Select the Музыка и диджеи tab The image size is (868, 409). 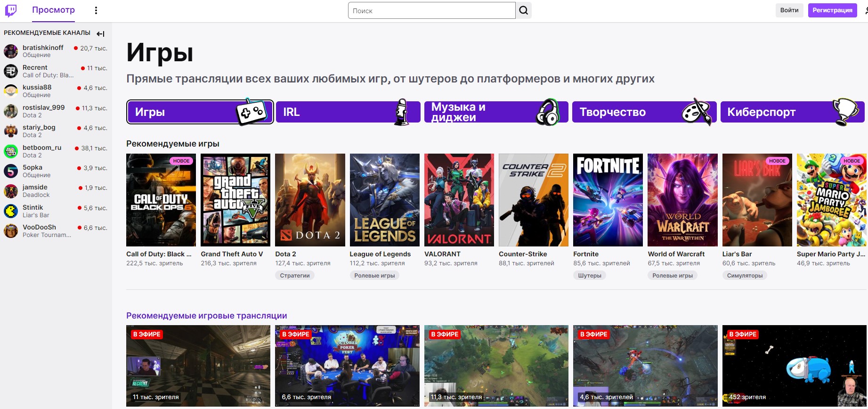pos(496,112)
